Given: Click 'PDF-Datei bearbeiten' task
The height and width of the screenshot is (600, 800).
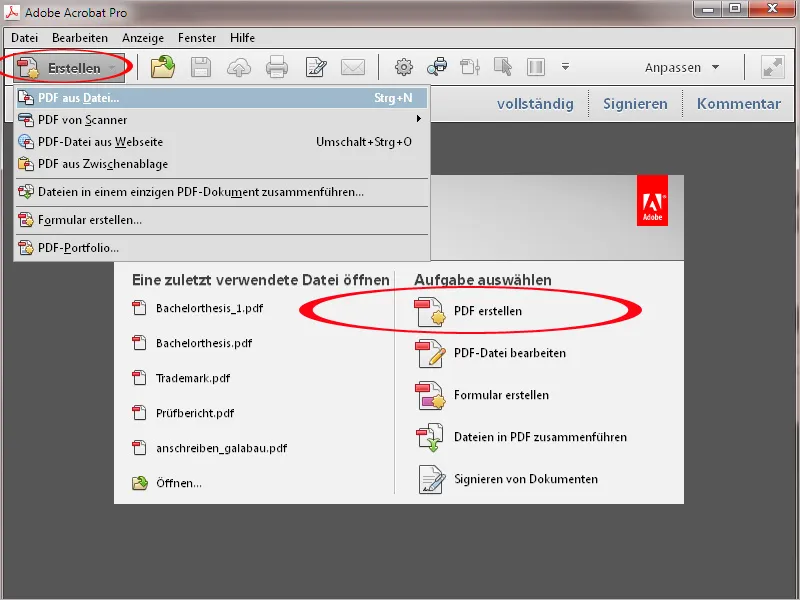Looking at the screenshot, I should (510, 353).
